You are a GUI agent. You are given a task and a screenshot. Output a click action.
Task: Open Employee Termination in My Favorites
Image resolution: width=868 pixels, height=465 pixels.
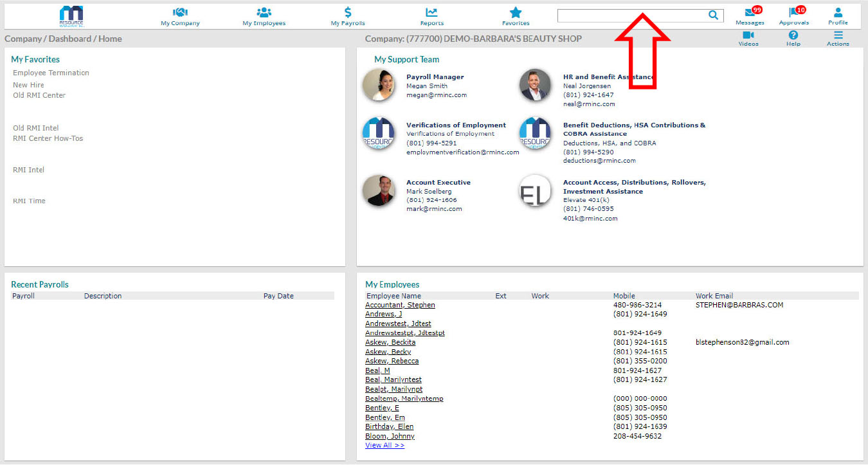point(51,73)
